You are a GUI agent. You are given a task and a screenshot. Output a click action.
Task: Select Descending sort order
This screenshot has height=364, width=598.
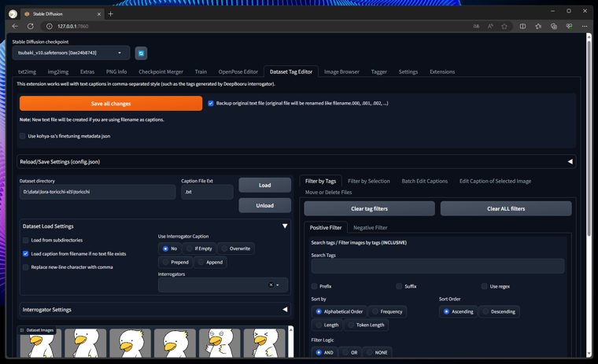pyautogui.click(x=499, y=311)
